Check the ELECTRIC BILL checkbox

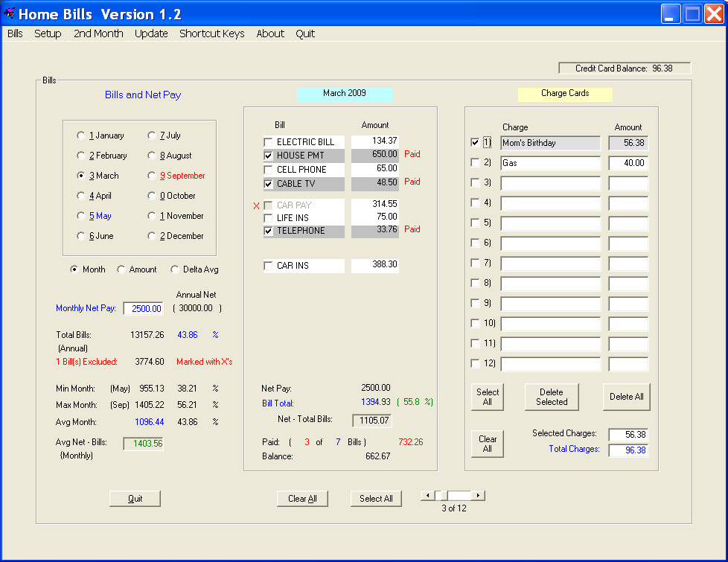[x=268, y=142]
